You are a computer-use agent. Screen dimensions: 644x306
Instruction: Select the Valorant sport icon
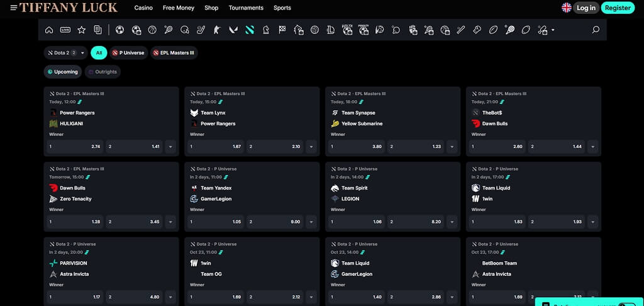[x=233, y=30]
